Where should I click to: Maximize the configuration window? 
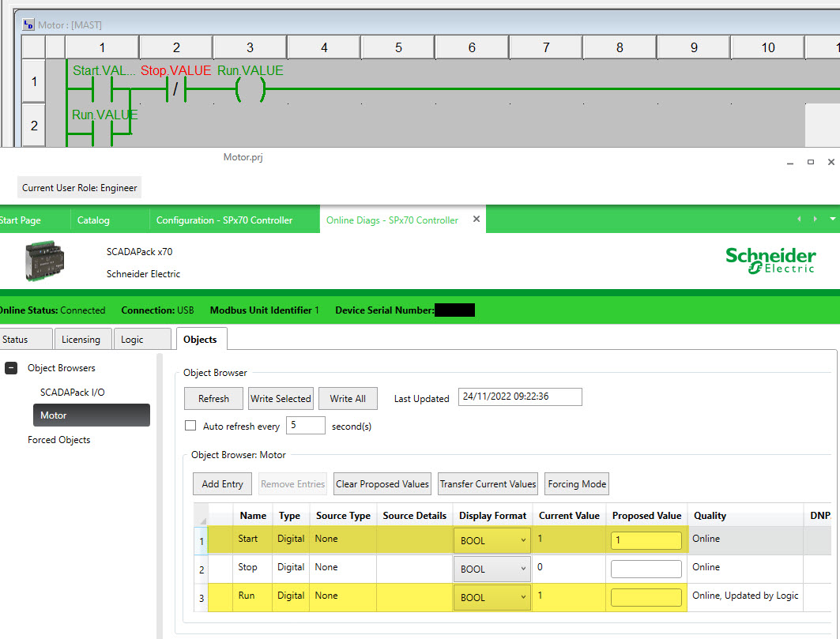point(811,162)
